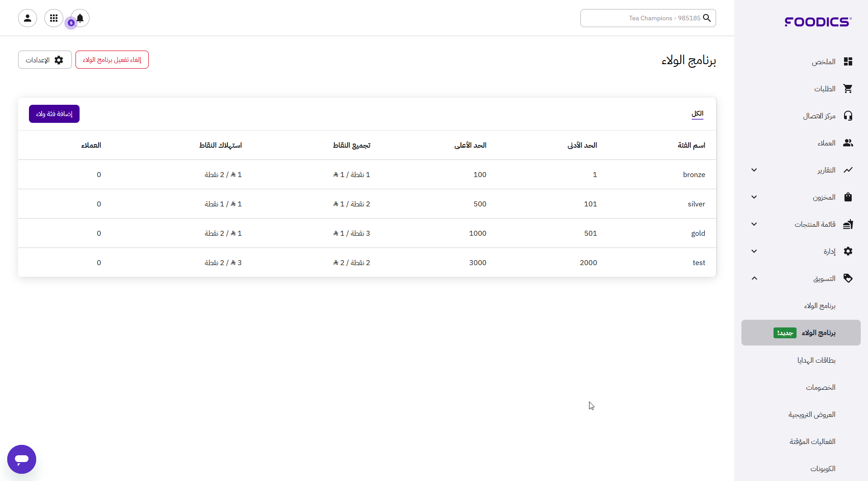Viewport: 868px width, 481px height.
Task: Expand the inventory (المخزون) menu chevron
Action: 754,197
